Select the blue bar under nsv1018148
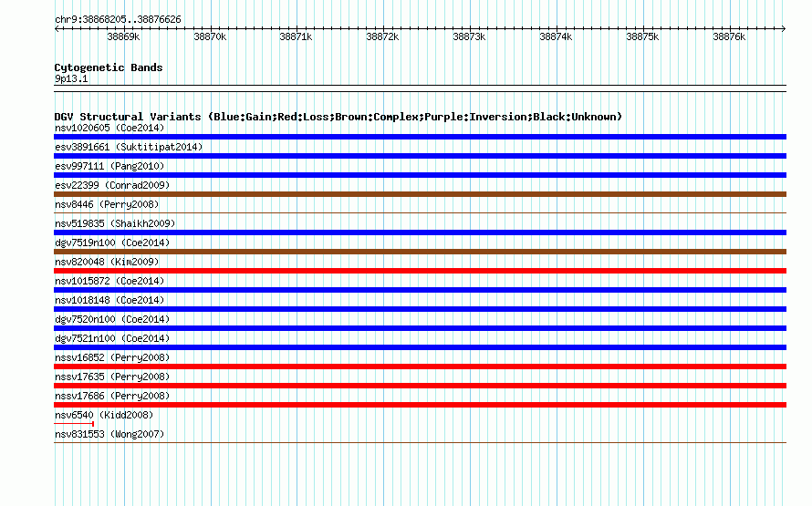This screenshot has width=812, height=506. click(420, 309)
